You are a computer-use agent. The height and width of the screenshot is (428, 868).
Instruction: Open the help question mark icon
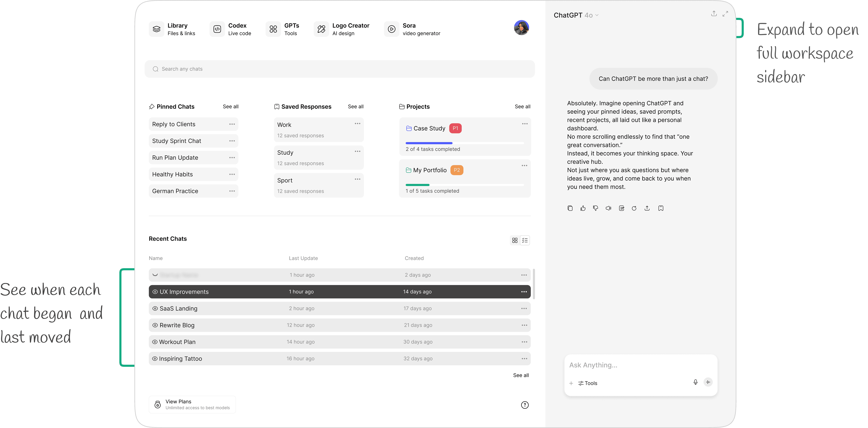point(525,405)
